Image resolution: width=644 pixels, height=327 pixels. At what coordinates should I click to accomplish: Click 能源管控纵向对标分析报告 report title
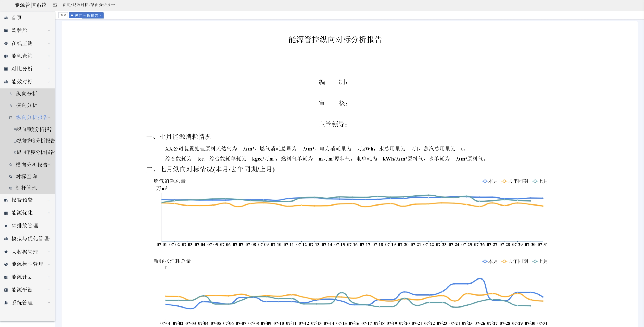click(x=335, y=40)
